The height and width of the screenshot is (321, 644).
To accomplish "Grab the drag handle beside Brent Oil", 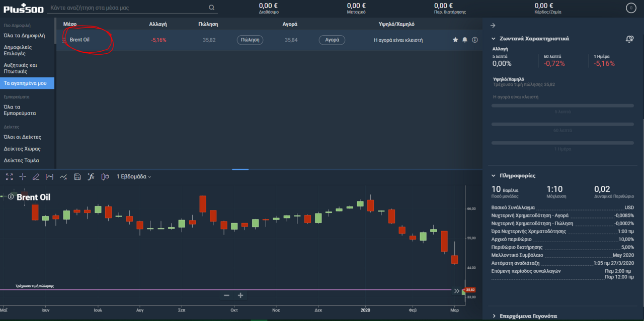I will coord(64,40).
